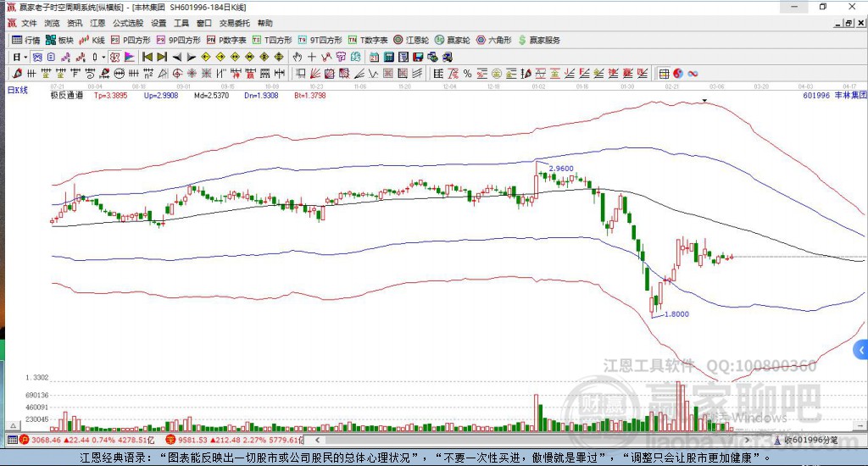
Task: Restore the inner chart window
Action: pos(849,23)
